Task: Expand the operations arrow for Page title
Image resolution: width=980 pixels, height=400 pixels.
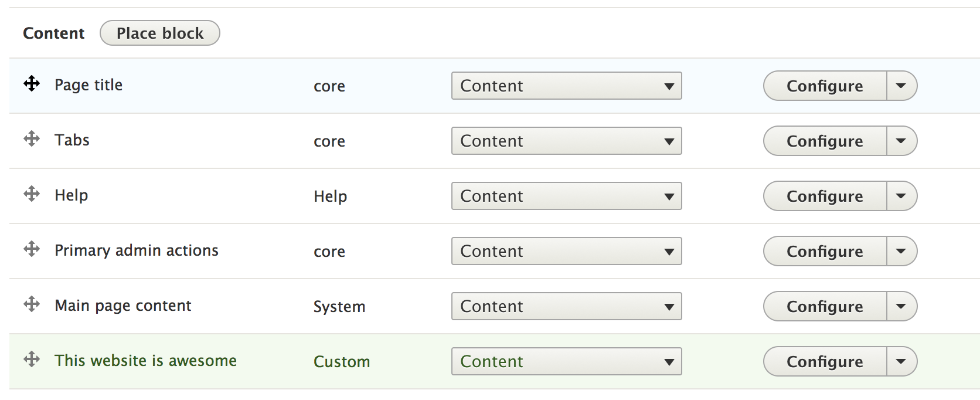Action: coord(901,86)
